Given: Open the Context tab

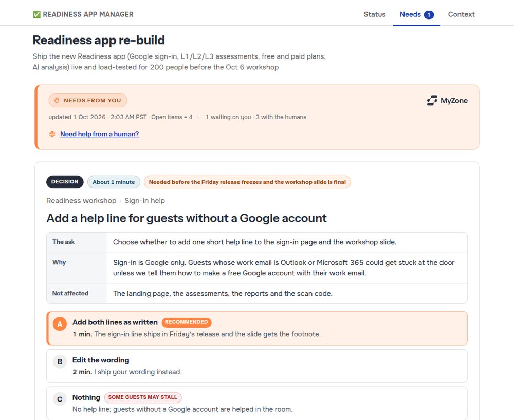Looking at the screenshot, I should coord(461,14).
